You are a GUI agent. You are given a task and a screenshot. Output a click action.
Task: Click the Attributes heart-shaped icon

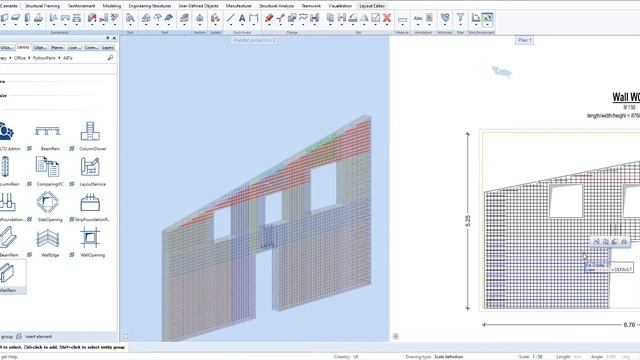(445, 18)
